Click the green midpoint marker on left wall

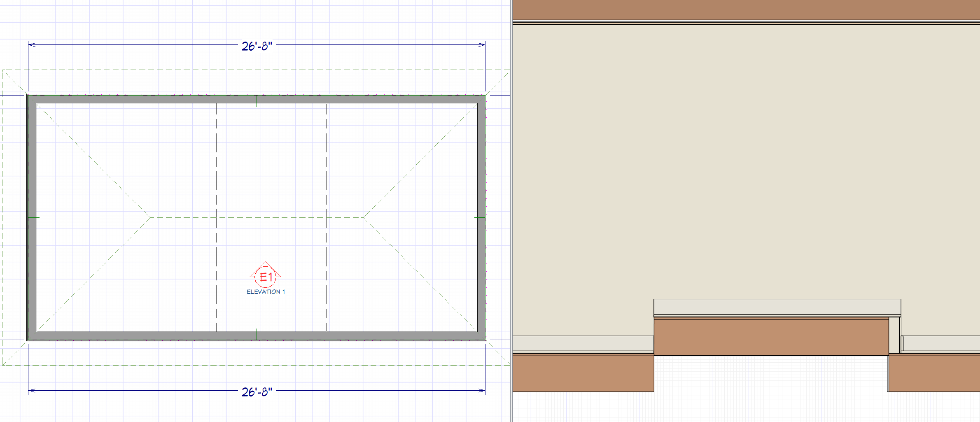(34, 217)
